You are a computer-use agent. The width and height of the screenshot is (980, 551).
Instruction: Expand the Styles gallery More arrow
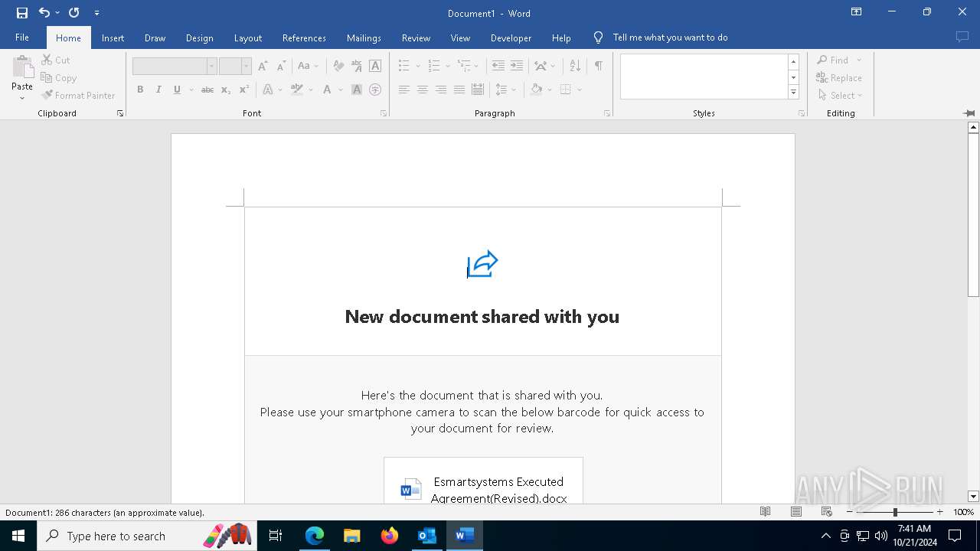(x=794, y=93)
